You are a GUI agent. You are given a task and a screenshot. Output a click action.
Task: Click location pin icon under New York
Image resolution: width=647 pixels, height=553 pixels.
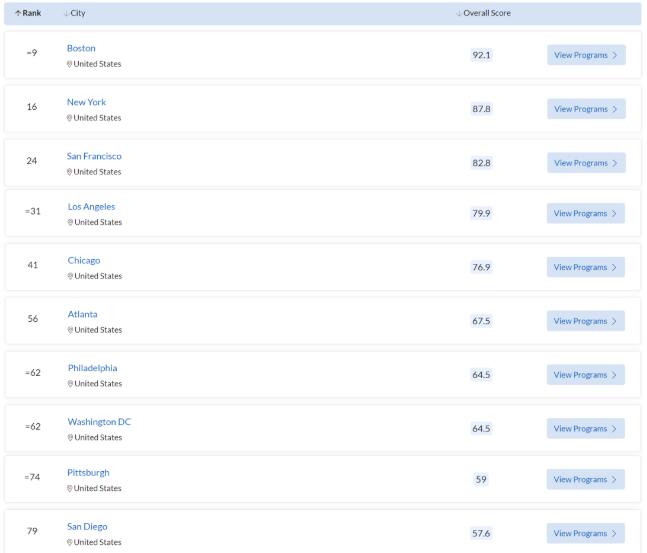[x=70, y=118]
